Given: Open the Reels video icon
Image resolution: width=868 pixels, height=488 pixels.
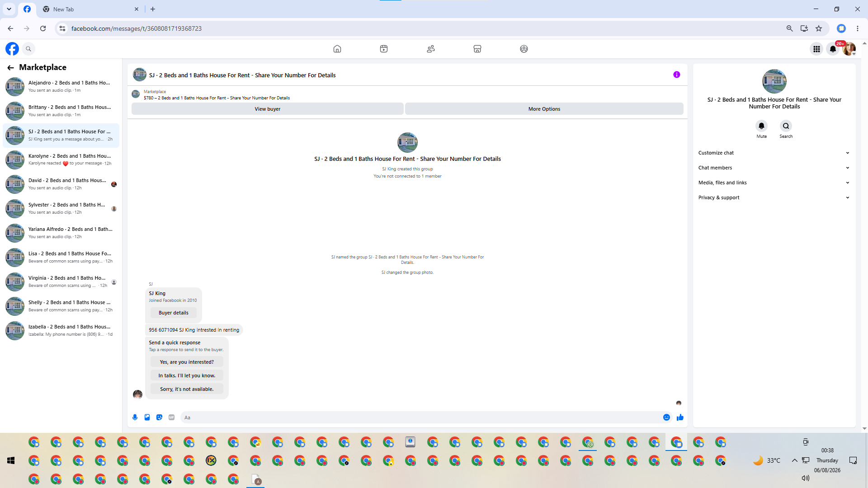Looking at the screenshot, I should 384,49.
